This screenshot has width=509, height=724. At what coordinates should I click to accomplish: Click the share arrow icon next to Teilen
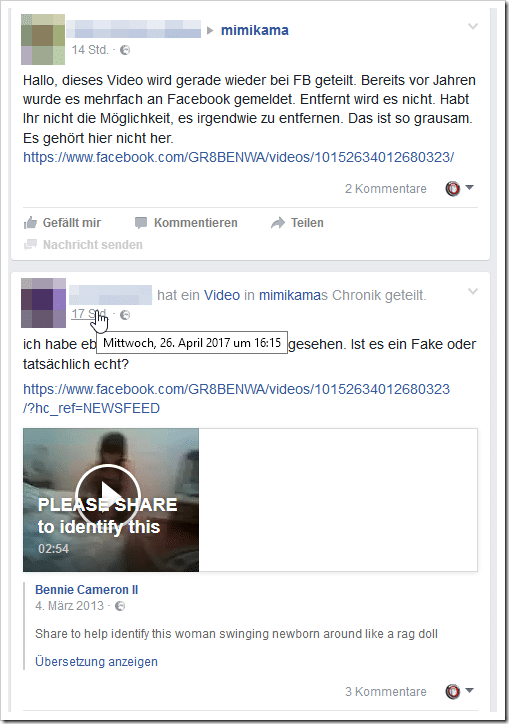(x=278, y=223)
